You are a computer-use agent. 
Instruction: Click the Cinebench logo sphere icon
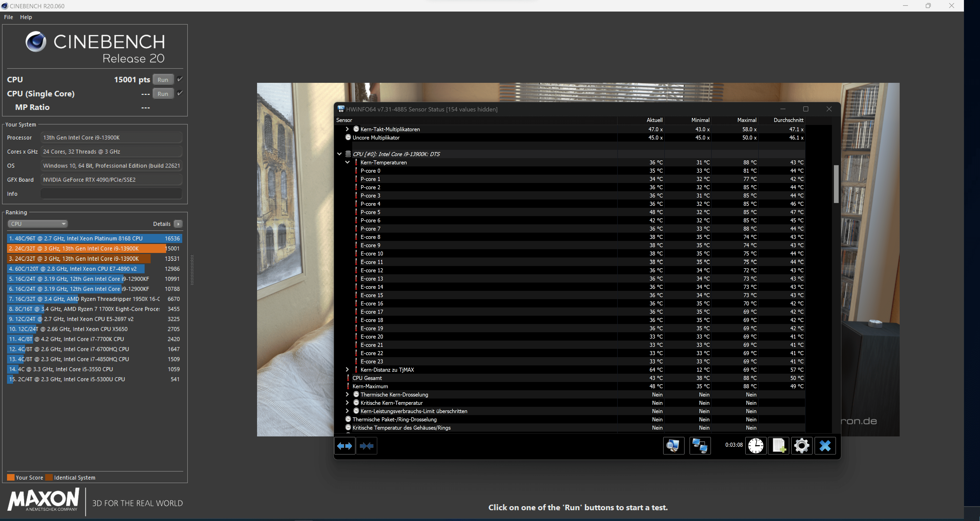[36, 41]
